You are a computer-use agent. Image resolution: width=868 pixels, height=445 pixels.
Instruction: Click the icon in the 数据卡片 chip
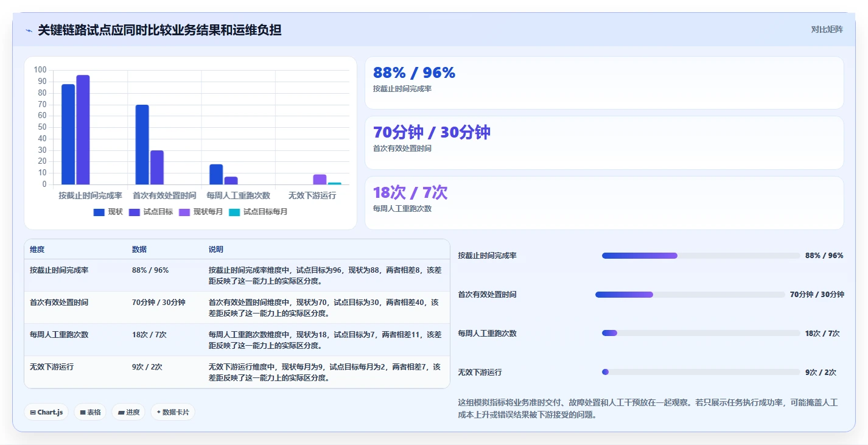(159, 412)
